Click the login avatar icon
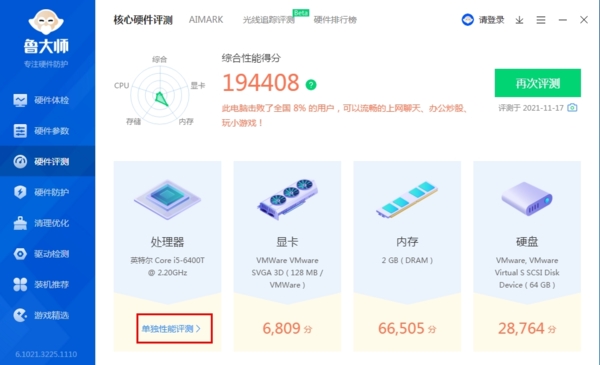Screen dimensions: 600x365 point(468,20)
